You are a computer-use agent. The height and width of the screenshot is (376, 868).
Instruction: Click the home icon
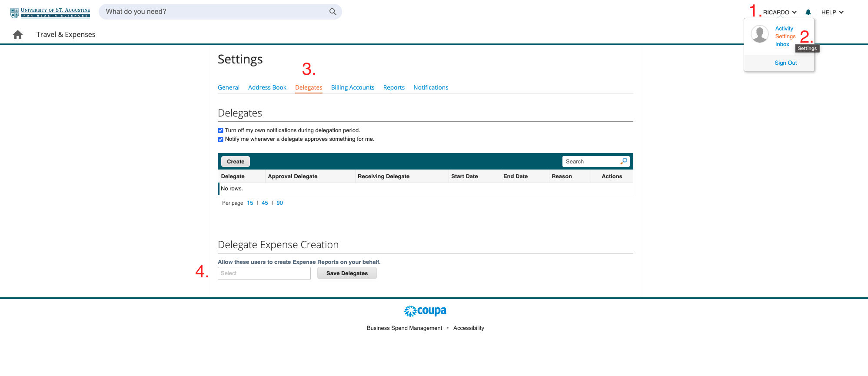coord(18,34)
